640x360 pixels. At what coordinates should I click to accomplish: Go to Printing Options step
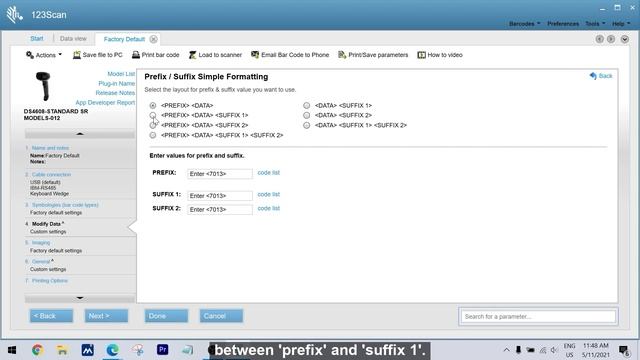click(x=50, y=281)
